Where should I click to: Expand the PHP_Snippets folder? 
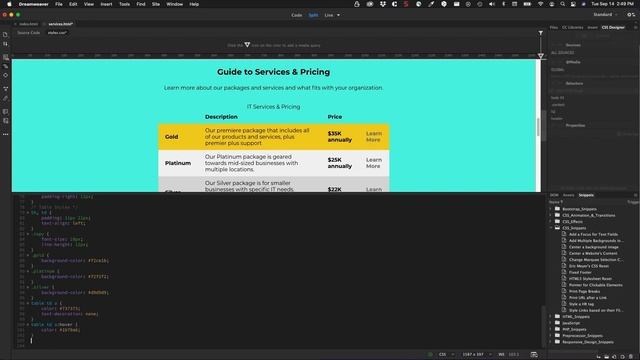551,329
